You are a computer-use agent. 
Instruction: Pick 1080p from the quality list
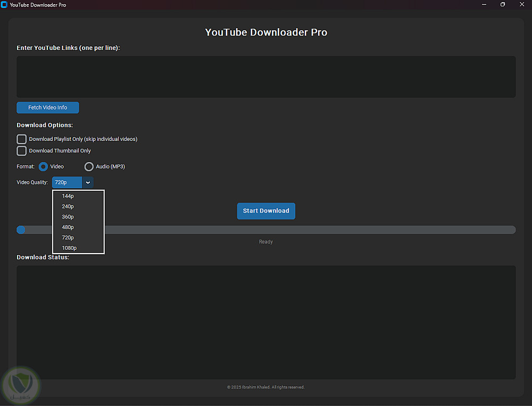(x=78, y=248)
